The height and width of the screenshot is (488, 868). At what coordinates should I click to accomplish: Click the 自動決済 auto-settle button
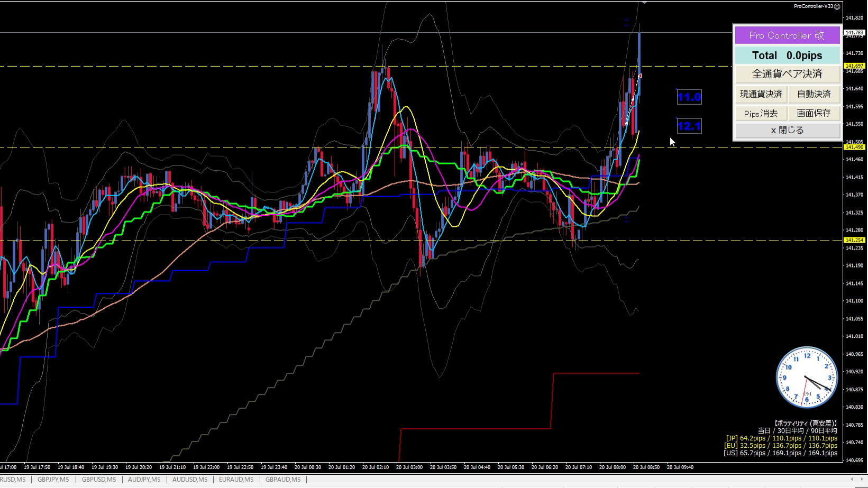pyautogui.click(x=814, y=94)
